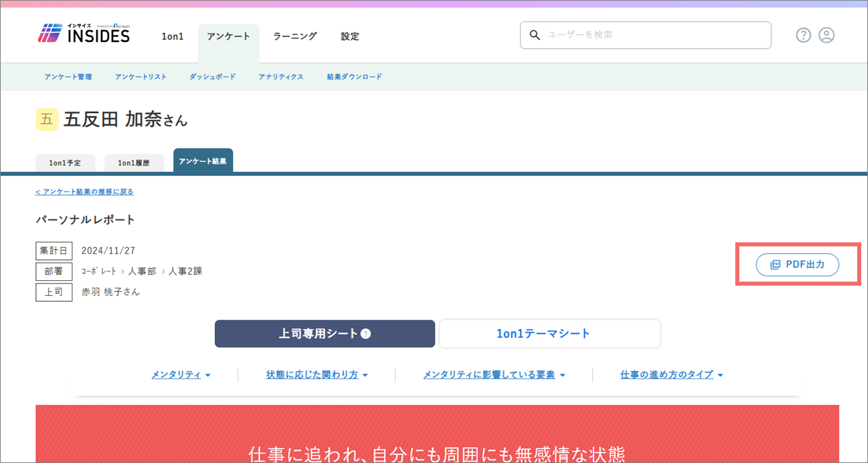
Task: Switch to 1on1テーマシート
Action: coord(550,334)
